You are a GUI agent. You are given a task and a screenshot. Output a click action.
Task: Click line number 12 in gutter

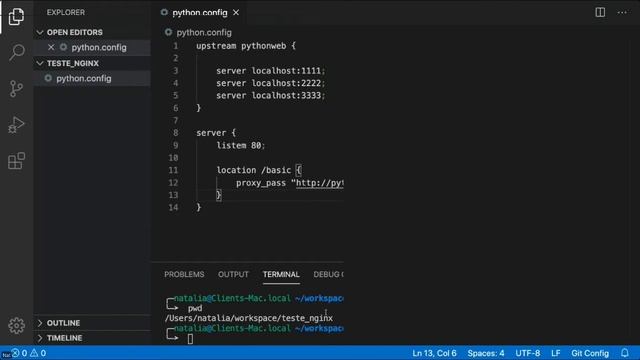173,182
